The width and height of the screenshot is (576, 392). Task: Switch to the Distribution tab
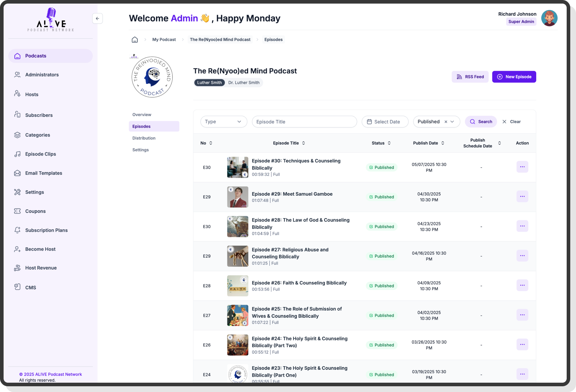[144, 138]
